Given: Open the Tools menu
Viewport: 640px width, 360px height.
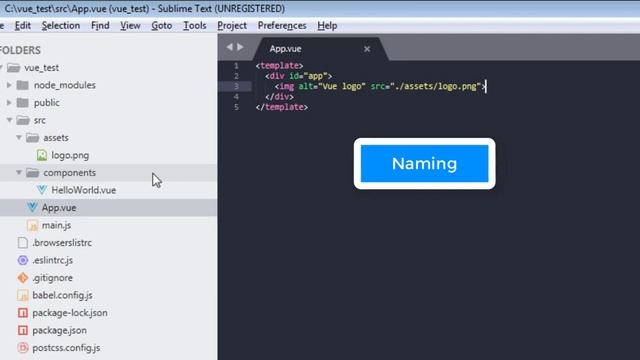Looking at the screenshot, I should click(x=195, y=26).
